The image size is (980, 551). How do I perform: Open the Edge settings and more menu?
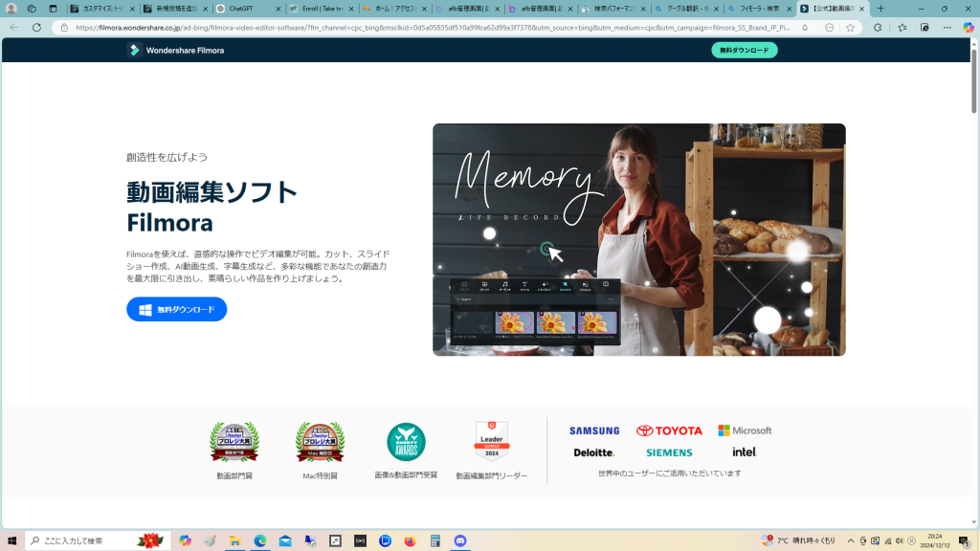click(x=947, y=28)
